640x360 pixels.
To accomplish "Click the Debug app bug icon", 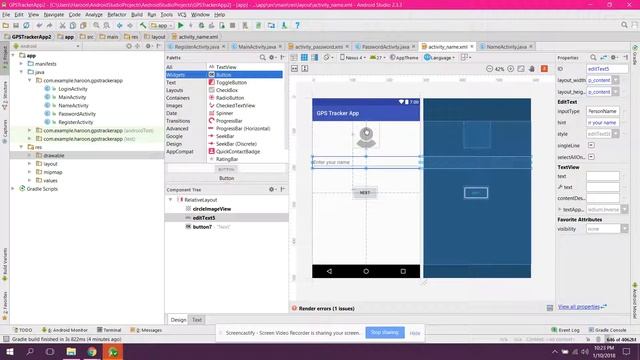I will tap(201, 25).
